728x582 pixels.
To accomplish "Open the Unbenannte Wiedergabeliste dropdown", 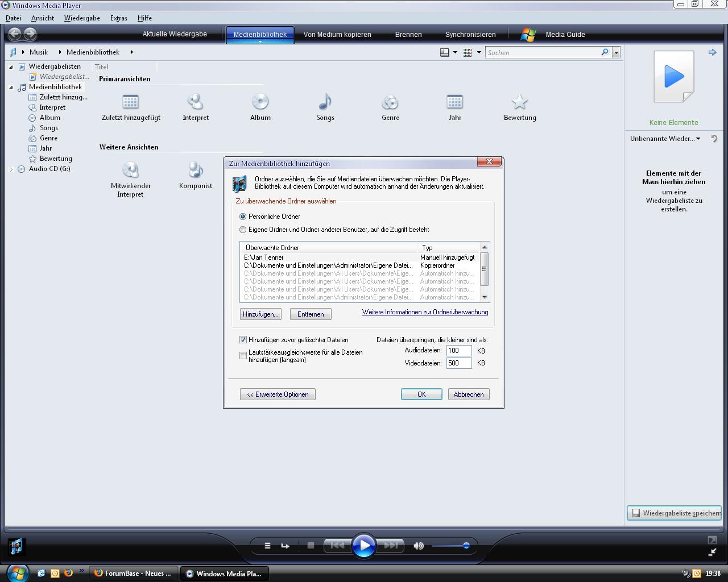I will (698, 139).
